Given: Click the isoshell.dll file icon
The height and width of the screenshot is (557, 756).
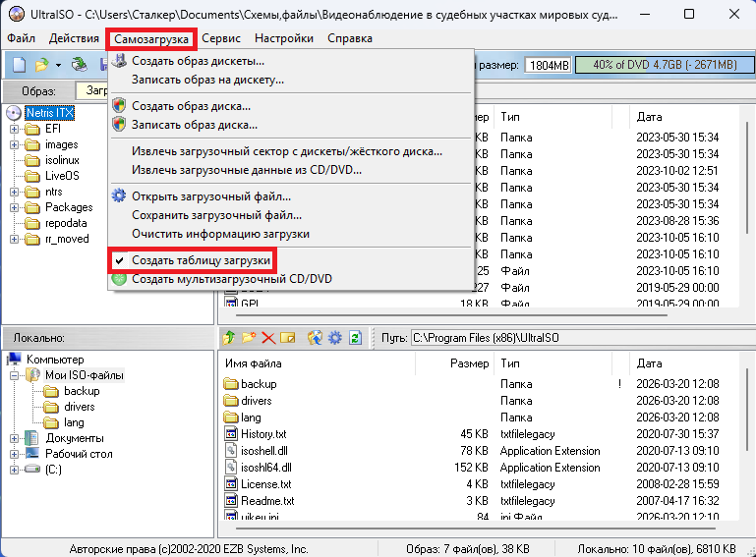Looking at the screenshot, I should click(x=231, y=451).
